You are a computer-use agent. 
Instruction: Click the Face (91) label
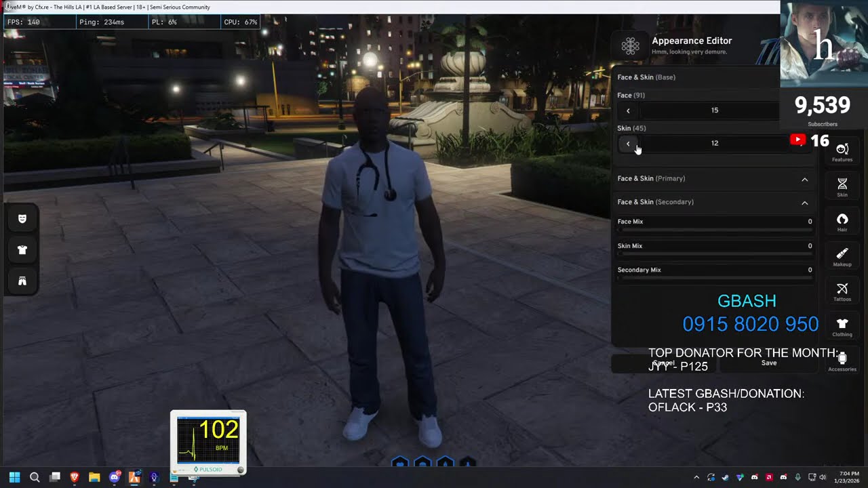[x=631, y=96]
